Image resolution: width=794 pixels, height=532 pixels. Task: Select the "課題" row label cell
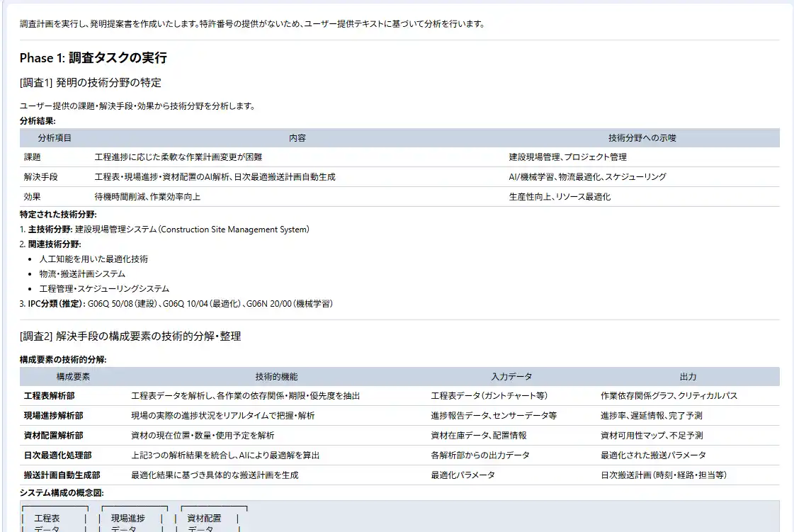point(33,157)
